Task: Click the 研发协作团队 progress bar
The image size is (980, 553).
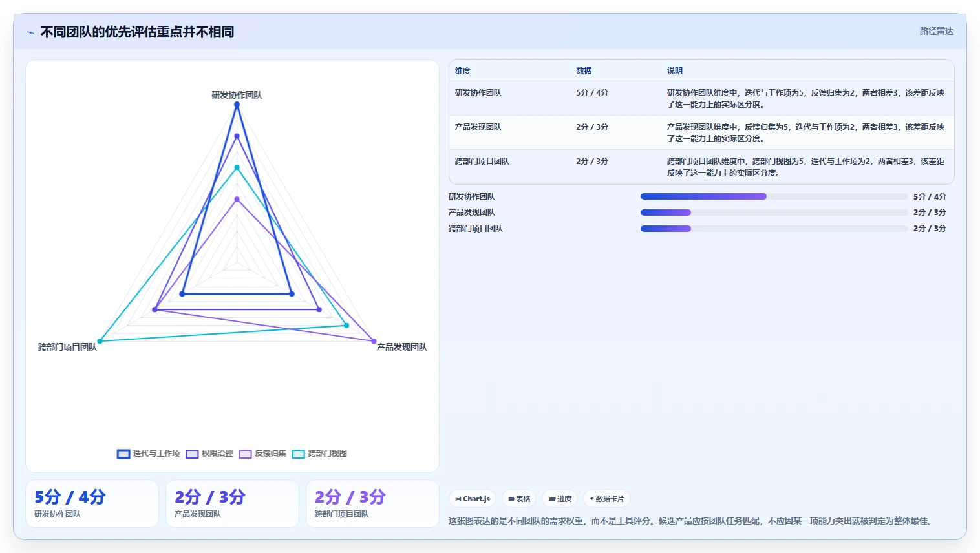Action: pos(774,196)
